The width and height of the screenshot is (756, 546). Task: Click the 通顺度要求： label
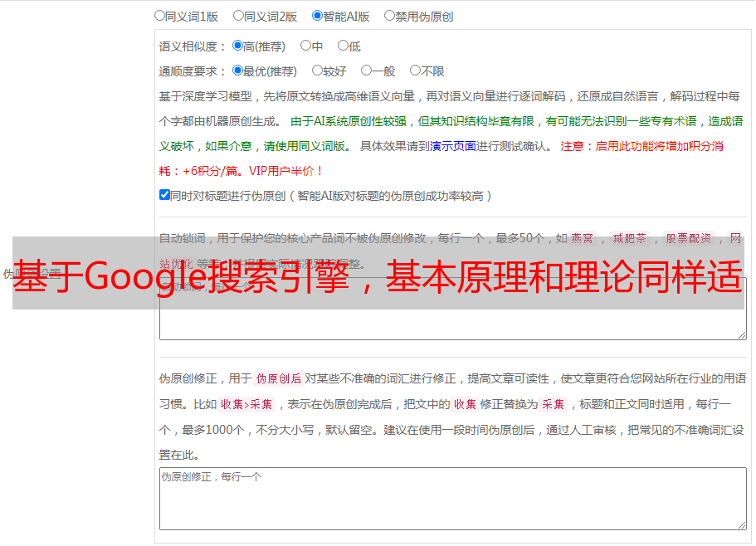coord(193,71)
